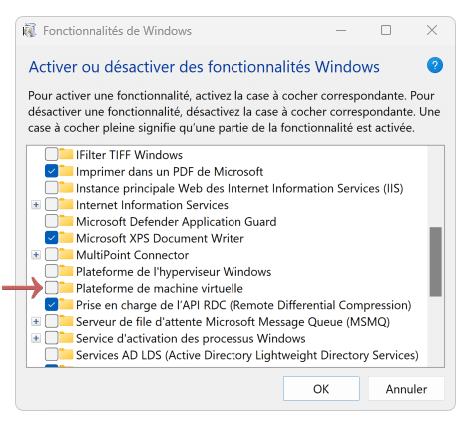468x423 pixels.
Task: Minimize the Fonctionnalités de Windows dialog
Action: [341, 30]
